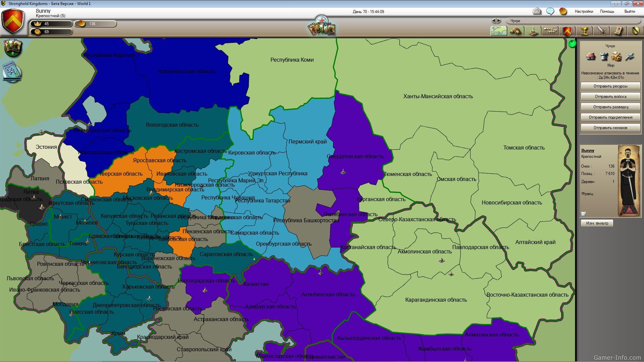The width and height of the screenshot is (644, 362).
Task: Click the gold pie chart icon
Action: [563, 11]
